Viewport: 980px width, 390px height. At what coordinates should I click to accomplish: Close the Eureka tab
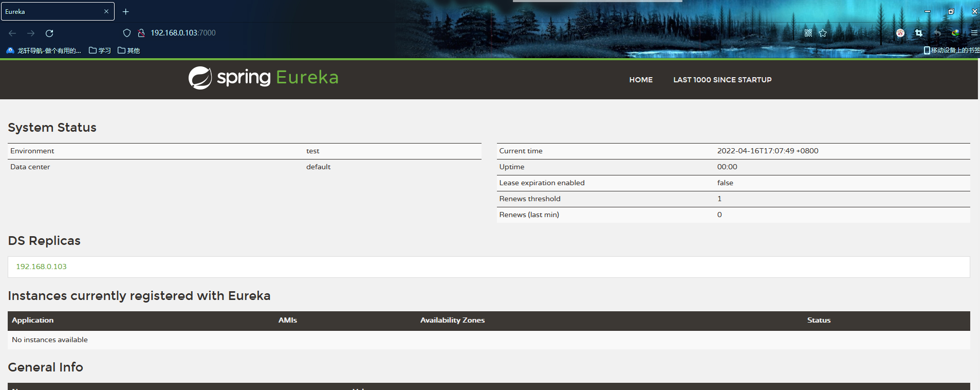pos(106,11)
